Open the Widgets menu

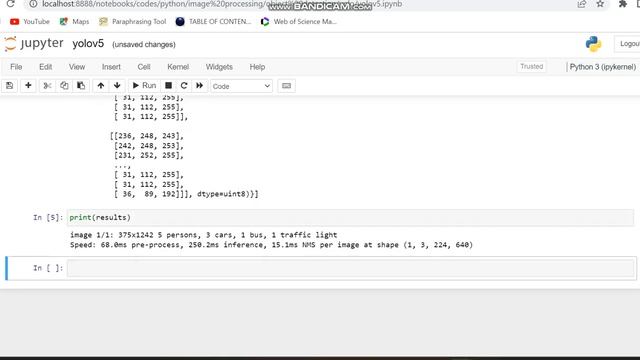tap(219, 67)
